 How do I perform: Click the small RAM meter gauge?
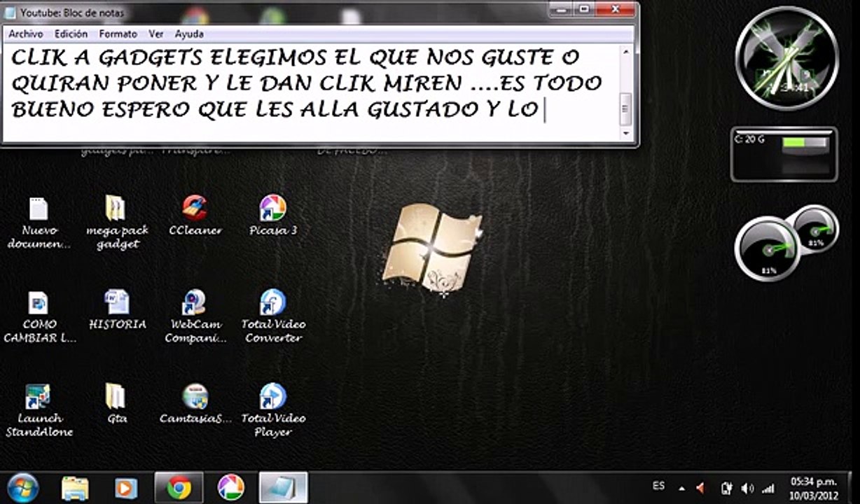(816, 228)
